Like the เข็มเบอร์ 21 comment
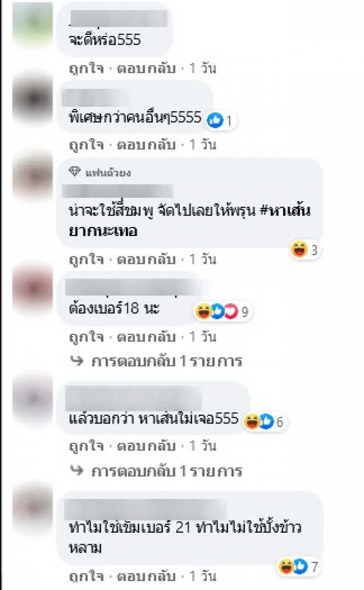This screenshot has height=590, width=364. click(85, 577)
